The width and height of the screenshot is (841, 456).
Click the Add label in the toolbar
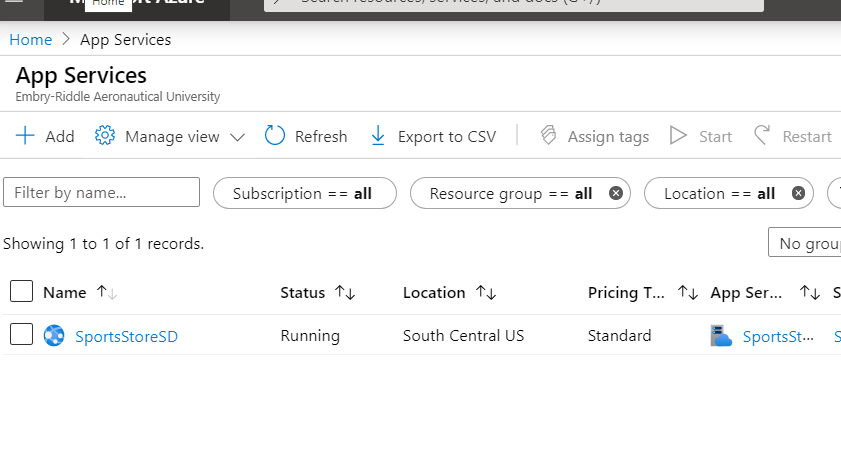pyautogui.click(x=60, y=137)
